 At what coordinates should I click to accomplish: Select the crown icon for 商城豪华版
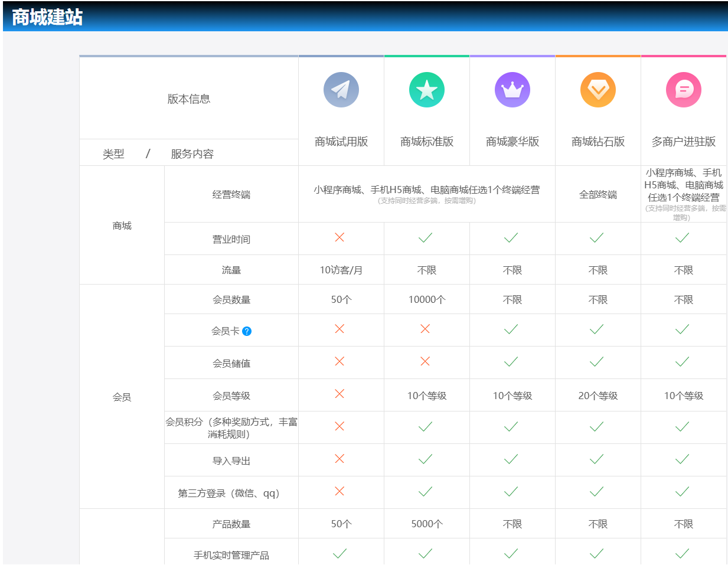(512, 90)
